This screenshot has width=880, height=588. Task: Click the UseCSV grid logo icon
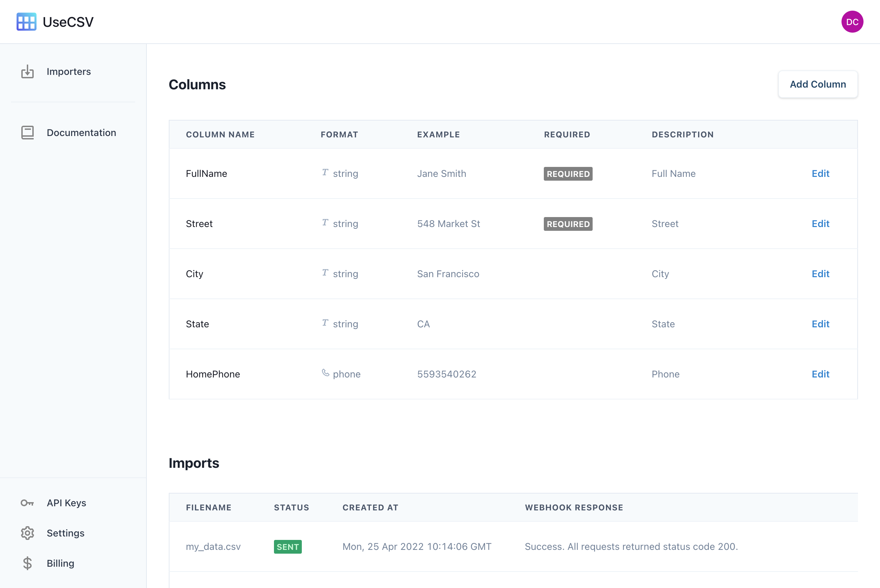point(26,22)
